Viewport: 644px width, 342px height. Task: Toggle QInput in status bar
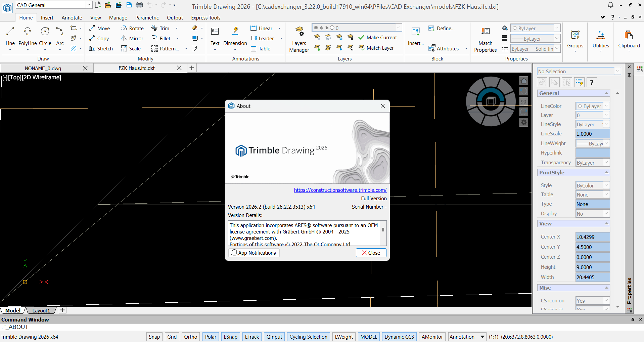(x=274, y=337)
